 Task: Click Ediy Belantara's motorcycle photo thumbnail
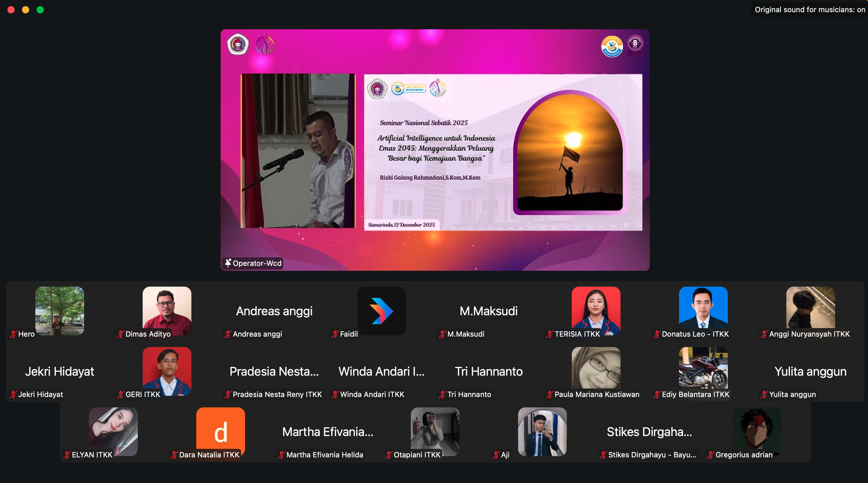(703, 367)
